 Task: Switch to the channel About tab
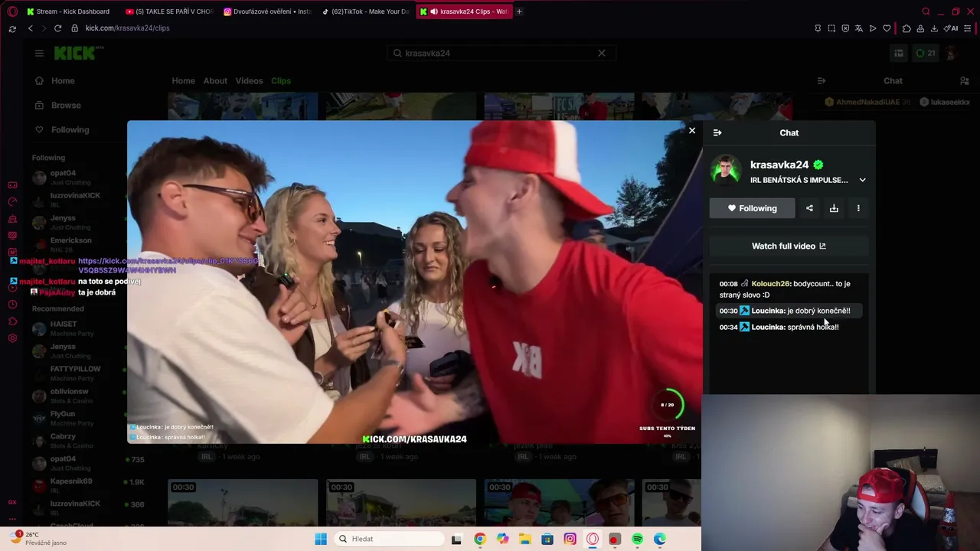pyautogui.click(x=215, y=80)
